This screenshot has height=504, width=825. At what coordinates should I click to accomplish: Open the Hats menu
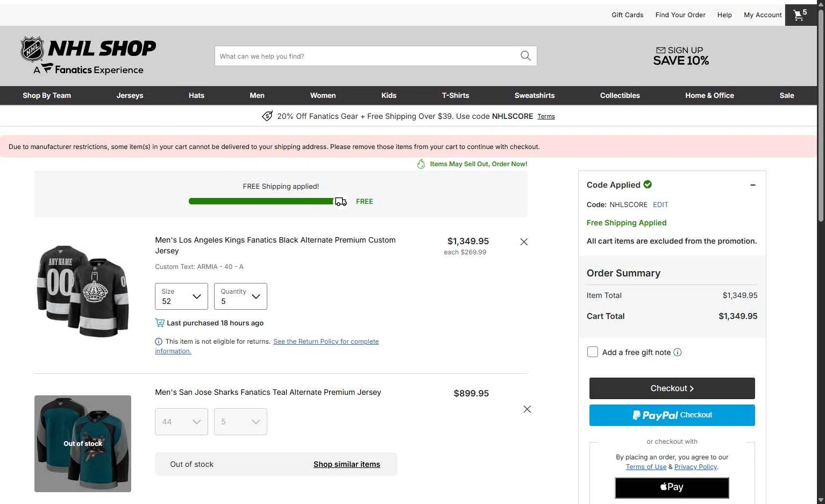click(x=196, y=96)
